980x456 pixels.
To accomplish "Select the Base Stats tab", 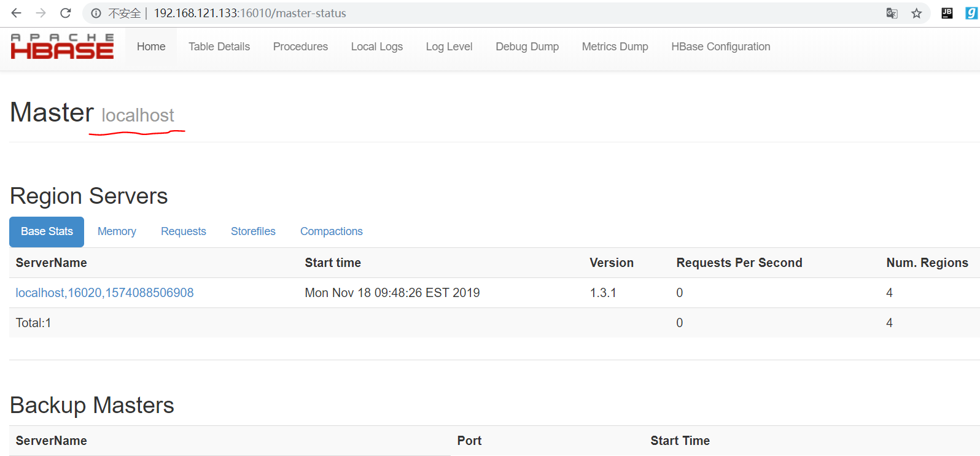I will pyautogui.click(x=47, y=231).
